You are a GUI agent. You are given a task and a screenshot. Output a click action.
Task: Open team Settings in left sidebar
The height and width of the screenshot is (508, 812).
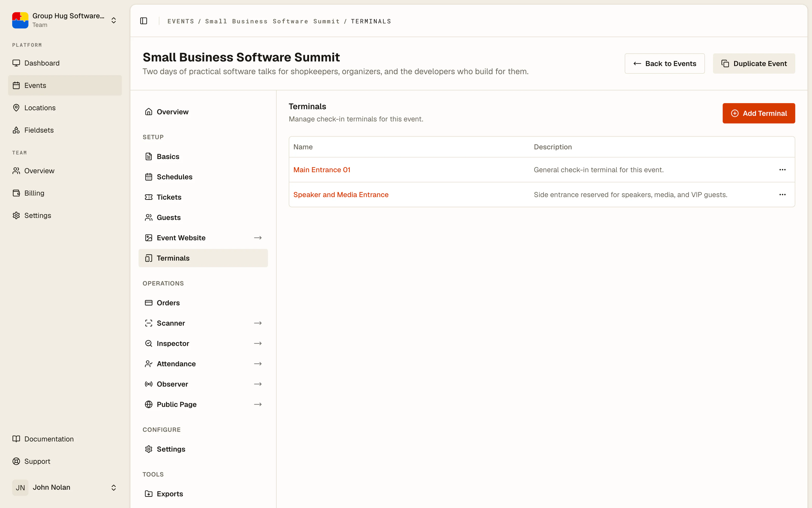pos(65,215)
